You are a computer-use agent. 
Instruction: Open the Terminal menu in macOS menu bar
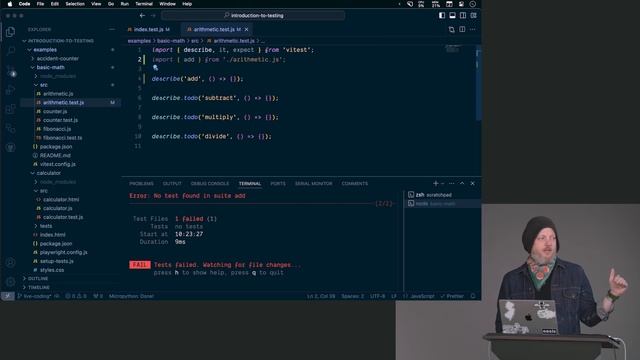[x=144, y=4]
